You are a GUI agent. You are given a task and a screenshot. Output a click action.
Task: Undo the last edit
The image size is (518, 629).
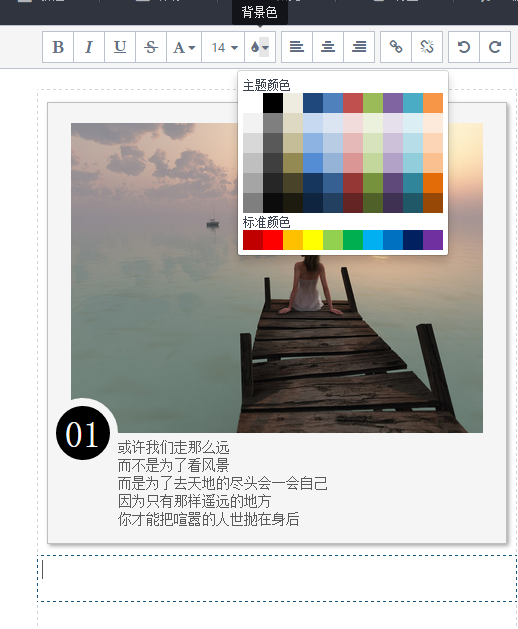coord(464,47)
